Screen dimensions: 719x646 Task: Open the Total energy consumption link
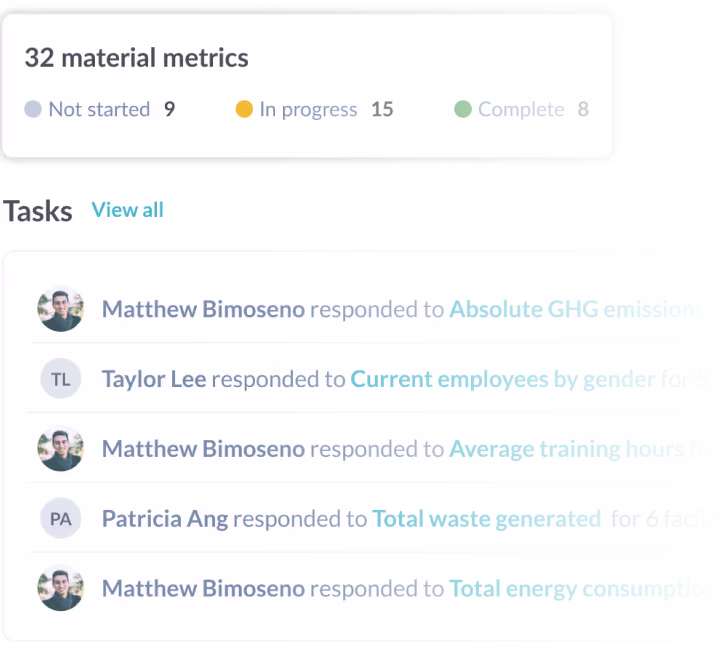580,589
